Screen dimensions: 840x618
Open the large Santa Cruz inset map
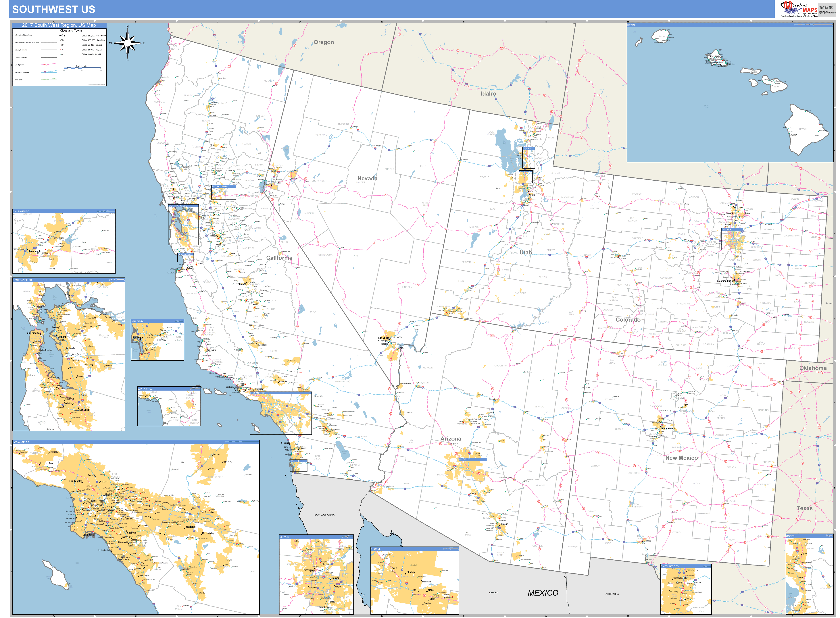click(x=169, y=406)
